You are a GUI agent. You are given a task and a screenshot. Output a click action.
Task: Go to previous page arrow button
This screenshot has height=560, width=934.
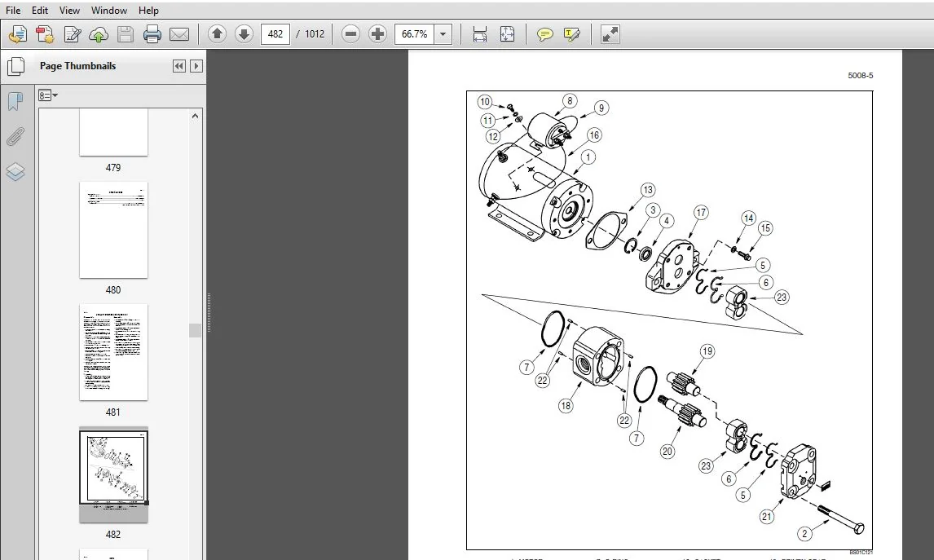click(217, 34)
